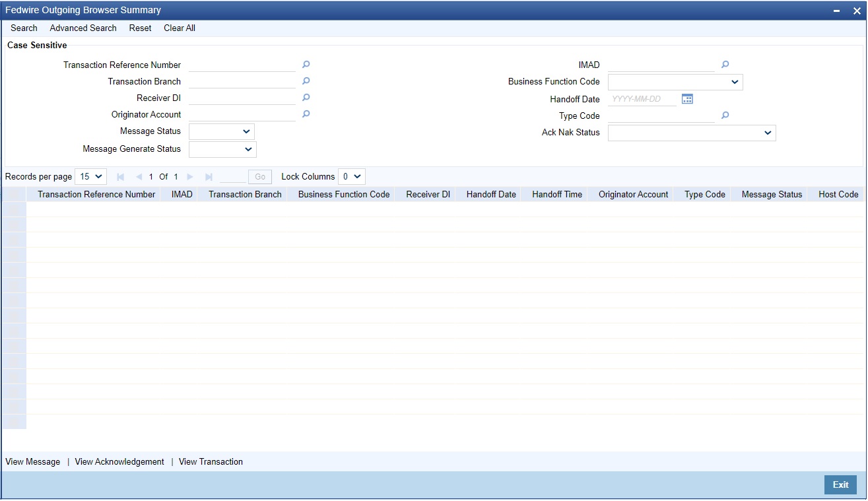Open lookup for Originator Account field
The image size is (868, 501).
point(306,114)
